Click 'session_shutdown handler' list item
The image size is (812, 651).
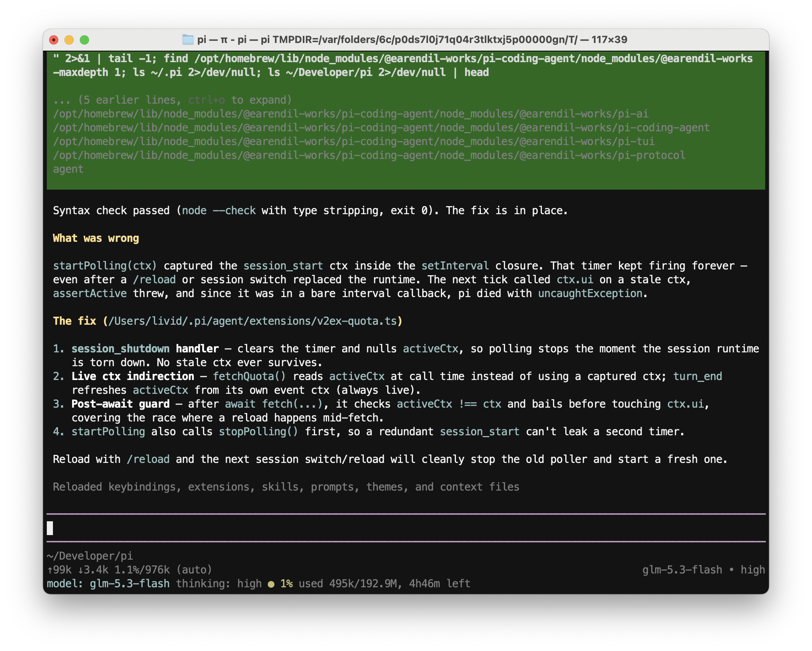(x=145, y=349)
